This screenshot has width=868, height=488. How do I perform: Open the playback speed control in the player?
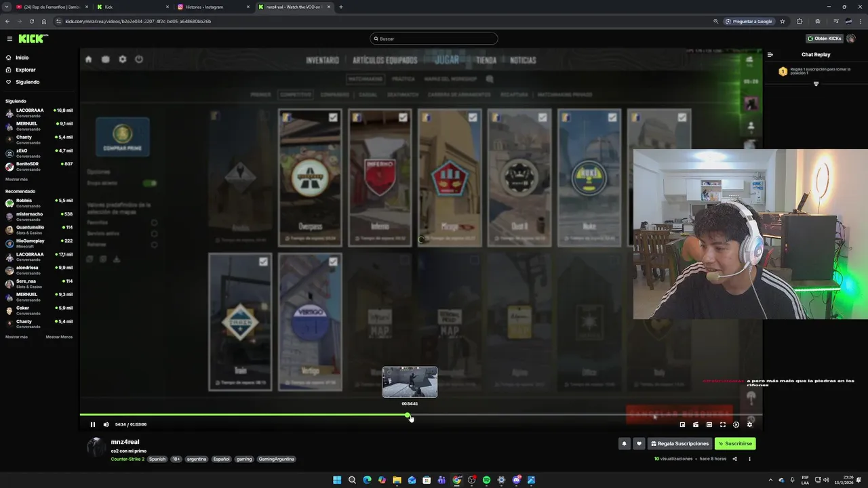(x=736, y=424)
